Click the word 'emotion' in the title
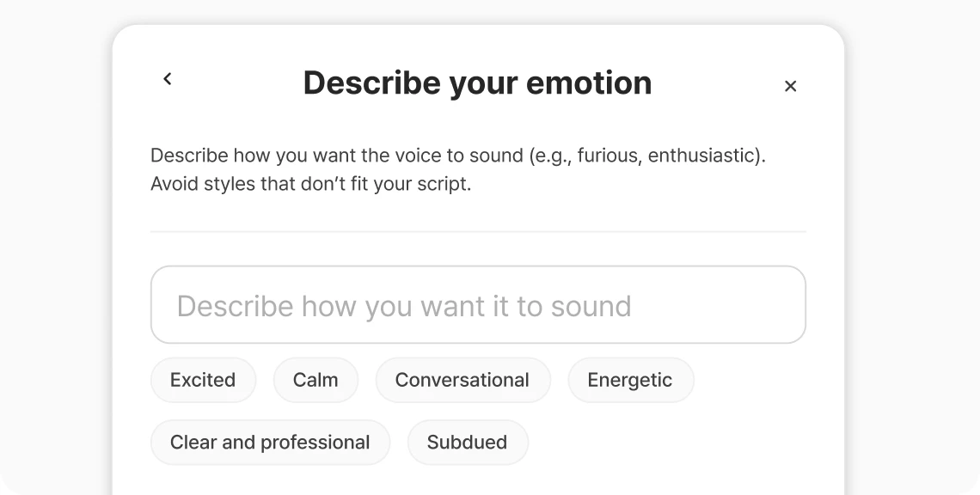 point(589,82)
